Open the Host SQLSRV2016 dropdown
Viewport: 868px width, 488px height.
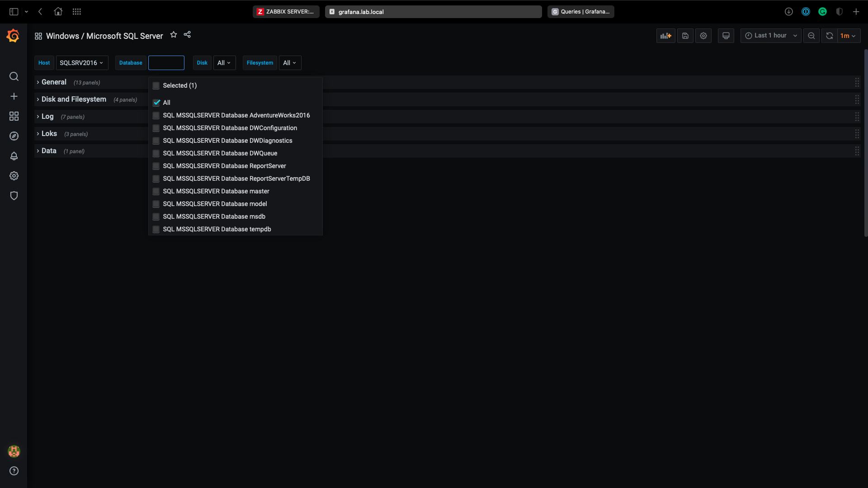tap(82, 63)
